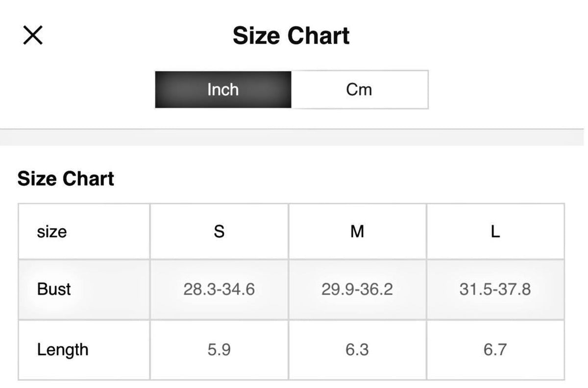This screenshot has width=588, height=388.
Task: Click the Bust row label
Action: tap(54, 289)
